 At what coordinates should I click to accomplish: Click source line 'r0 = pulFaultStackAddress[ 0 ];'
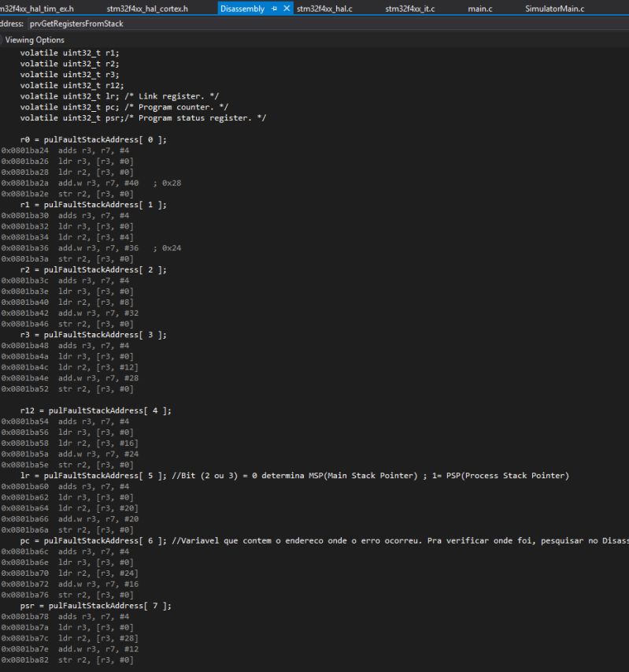pos(94,139)
